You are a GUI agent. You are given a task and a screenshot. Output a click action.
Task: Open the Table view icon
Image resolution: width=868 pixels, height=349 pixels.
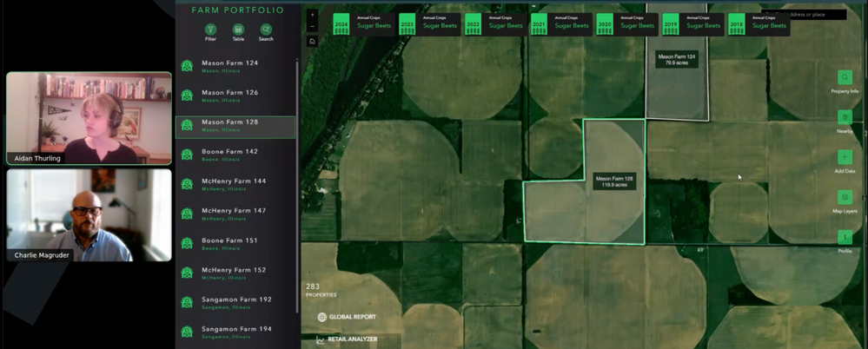(x=238, y=30)
